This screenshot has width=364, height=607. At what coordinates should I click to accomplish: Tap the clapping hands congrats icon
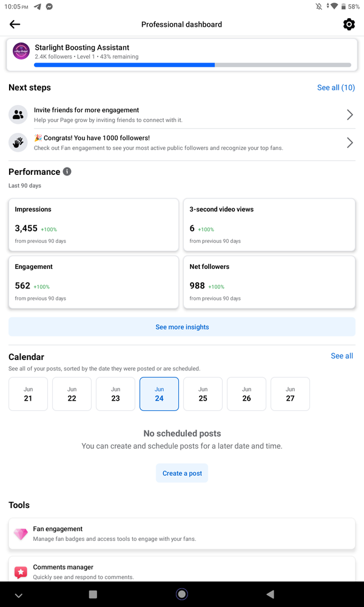click(x=18, y=143)
